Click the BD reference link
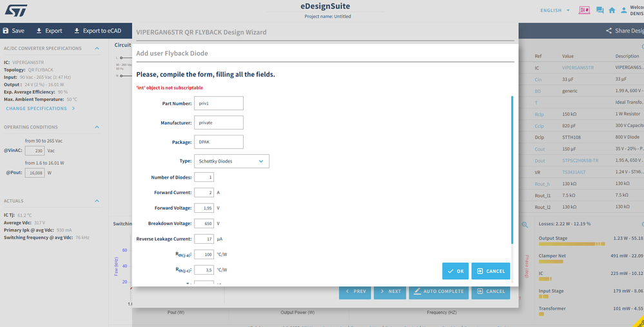This screenshot has height=327, width=644. point(538,91)
